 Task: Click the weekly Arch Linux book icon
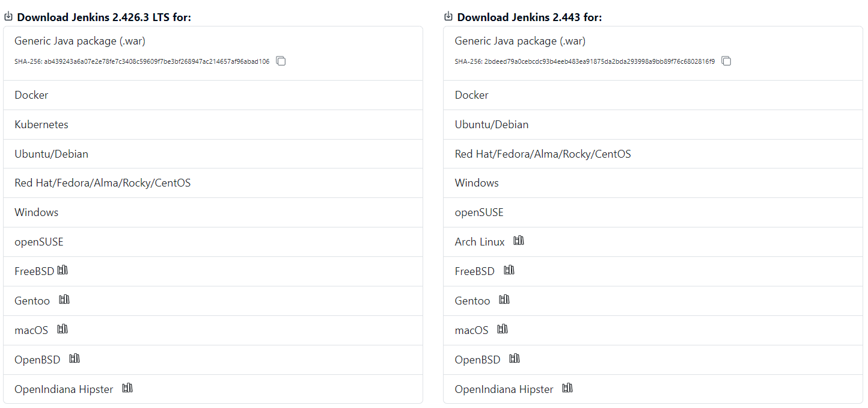click(519, 241)
